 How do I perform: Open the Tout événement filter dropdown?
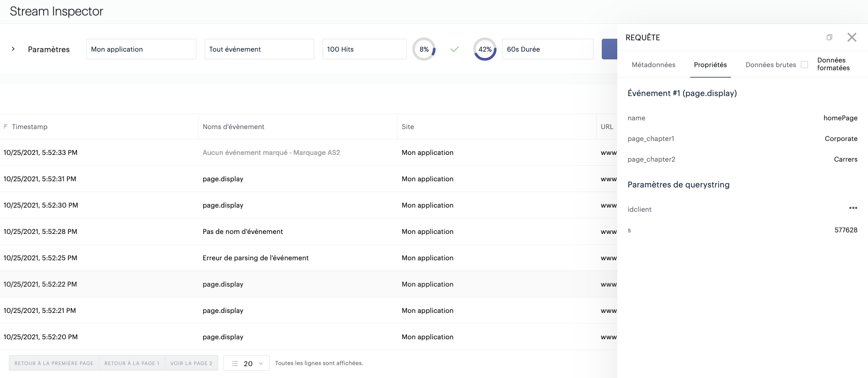pos(259,50)
